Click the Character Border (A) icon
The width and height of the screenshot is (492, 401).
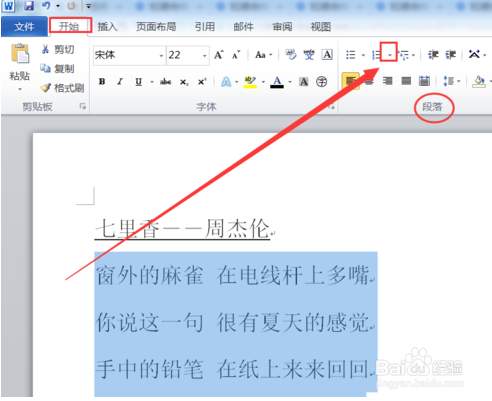coord(327,55)
